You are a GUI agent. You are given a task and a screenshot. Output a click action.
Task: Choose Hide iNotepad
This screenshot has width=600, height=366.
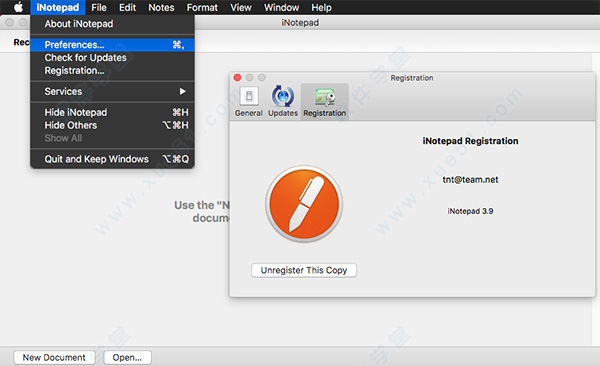tap(112, 112)
